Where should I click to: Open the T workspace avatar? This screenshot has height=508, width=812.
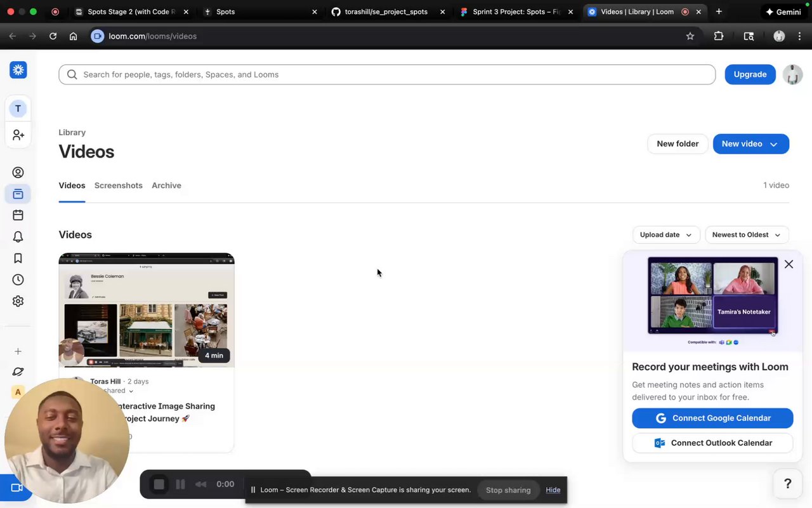18,109
